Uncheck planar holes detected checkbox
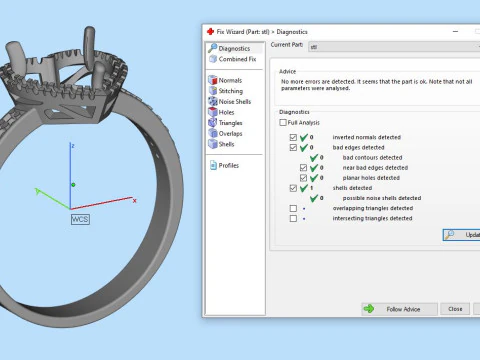This screenshot has height=360, width=480. [x=303, y=178]
